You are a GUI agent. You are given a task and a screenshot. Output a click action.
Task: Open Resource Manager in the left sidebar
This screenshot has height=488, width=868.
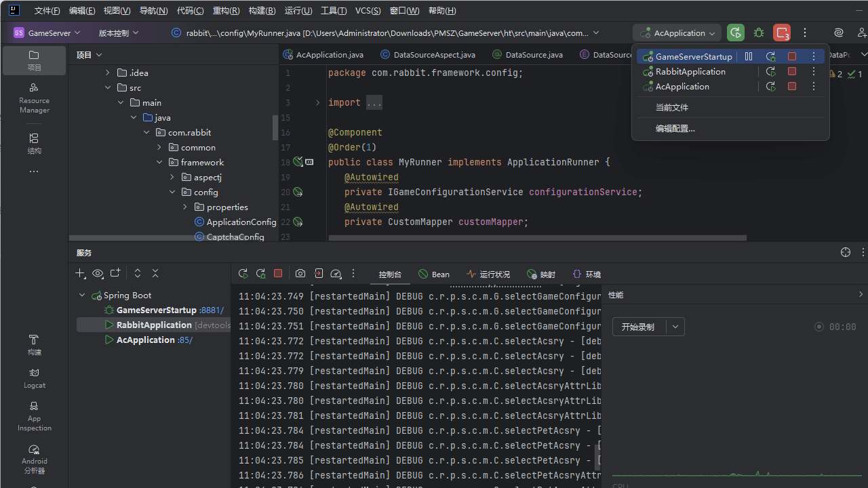pyautogui.click(x=35, y=98)
